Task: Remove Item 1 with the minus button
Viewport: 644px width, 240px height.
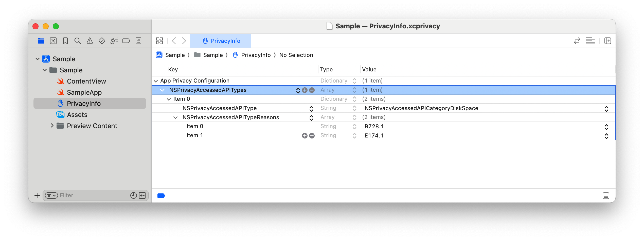Action: tap(312, 135)
